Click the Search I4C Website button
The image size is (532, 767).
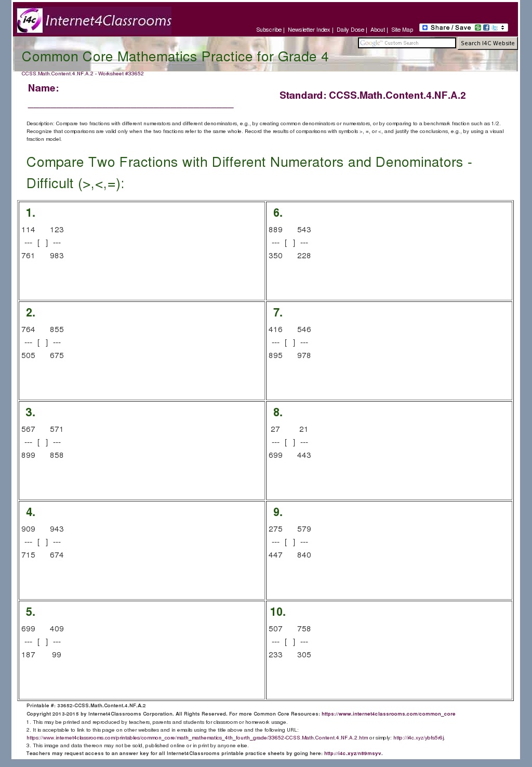point(487,43)
